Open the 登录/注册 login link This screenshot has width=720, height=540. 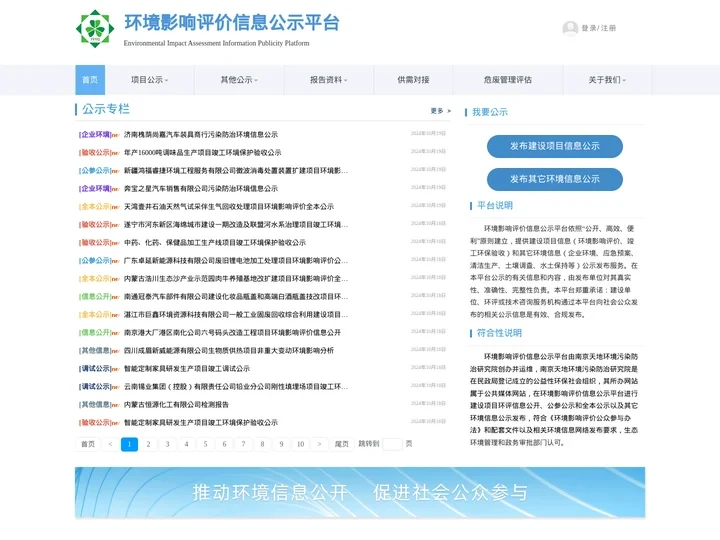[599, 28]
